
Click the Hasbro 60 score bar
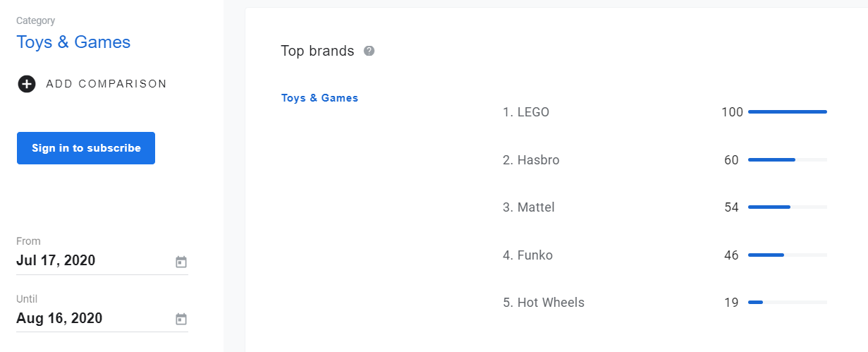[787, 160]
